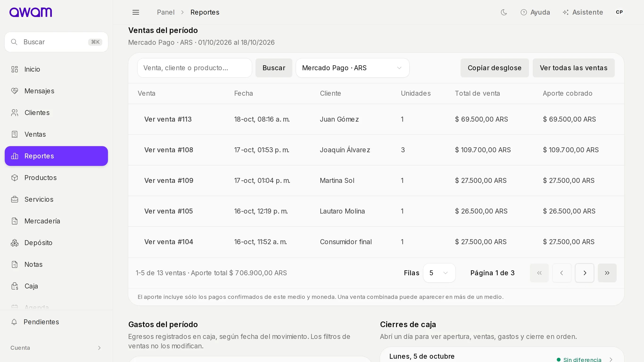Viewport: 644px width, 362px height.
Task: Click the Inicio sidebar icon
Action: pos(15,69)
